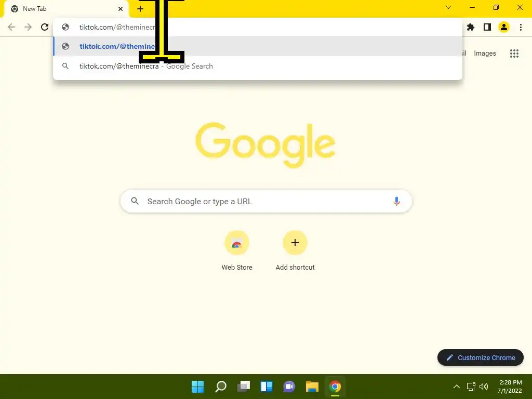Open the Chrome profile avatar
The width and height of the screenshot is (532, 399).
pyautogui.click(x=504, y=27)
